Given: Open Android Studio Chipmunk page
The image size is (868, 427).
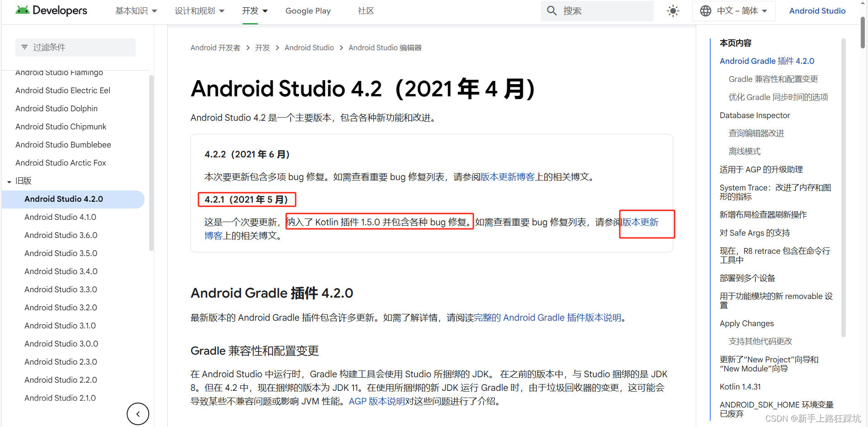Looking at the screenshot, I should [x=61, y=127].
